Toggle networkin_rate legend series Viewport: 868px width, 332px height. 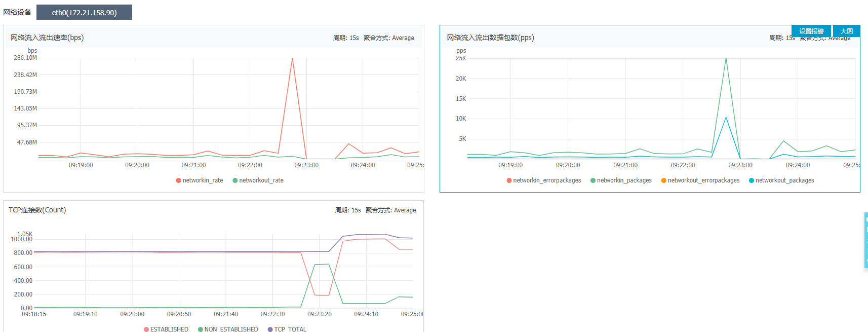(x=200, y=180)
